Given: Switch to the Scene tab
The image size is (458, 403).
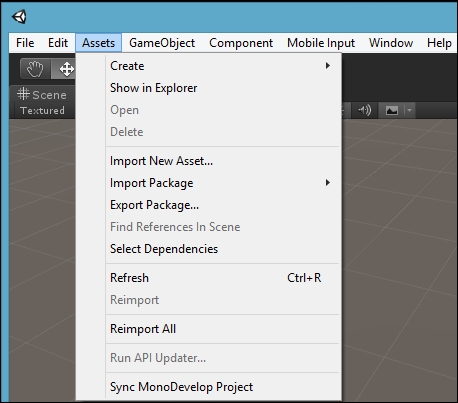Looking at the screenshot, I should (42, 95).
